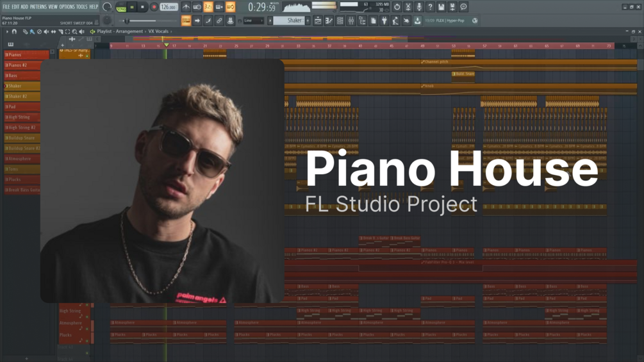Viewport: 644px width, 362px height.
Task: Click the auto-scroll arrow icon
Action: point(197,21)
